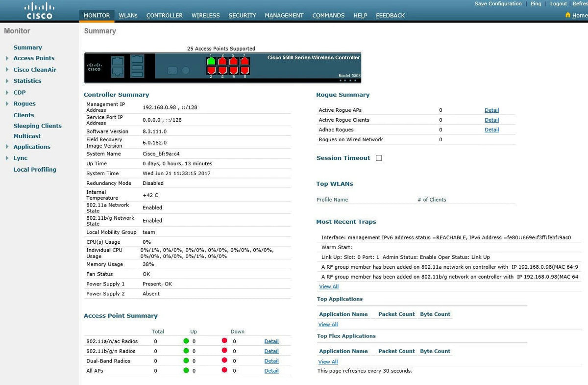Screen dimensions: 588x385
Task: Click the Cisco logo in header
Action: (39, 10)
